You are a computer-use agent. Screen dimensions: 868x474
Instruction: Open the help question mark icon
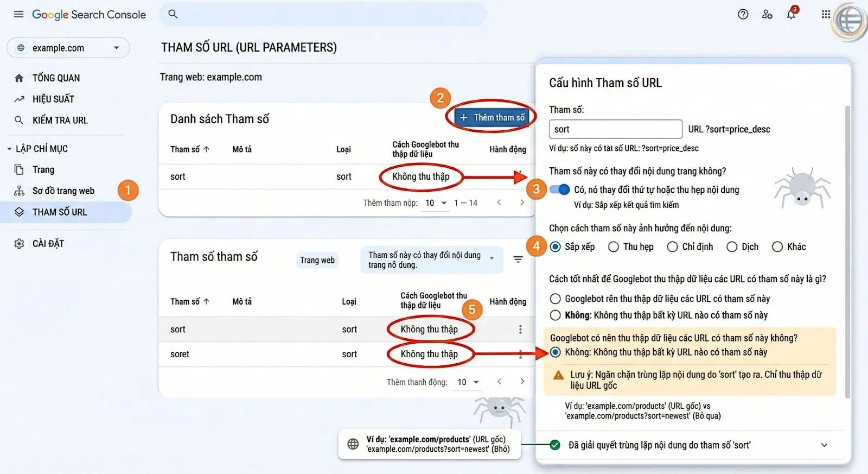pos(743,15)
